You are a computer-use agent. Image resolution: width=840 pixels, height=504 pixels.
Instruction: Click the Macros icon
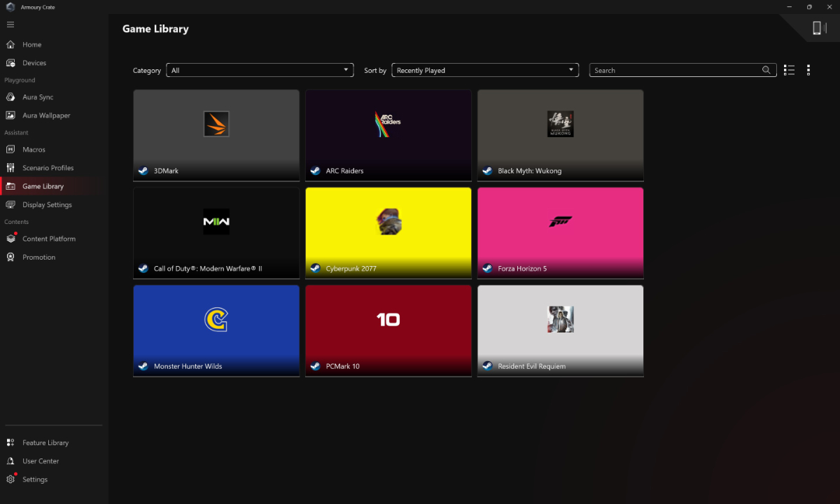10,150
